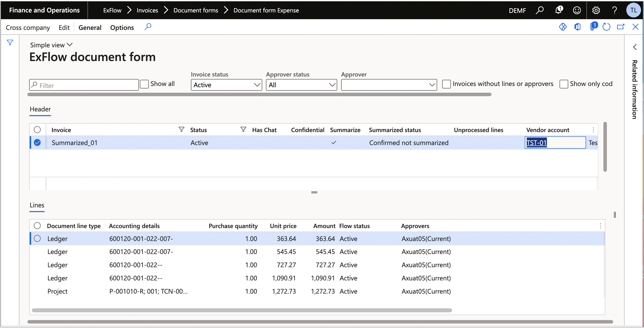Expand the Simple view selector
The image size is (644, 328).
pyautogui.click(x=51, y=45)
